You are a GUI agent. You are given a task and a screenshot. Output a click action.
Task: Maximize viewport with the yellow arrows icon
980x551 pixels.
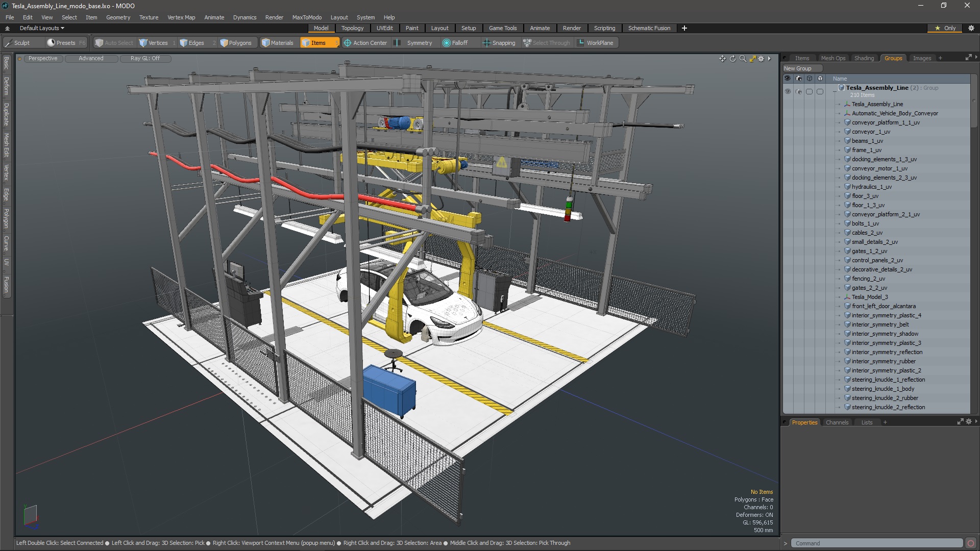pos(752,59)
